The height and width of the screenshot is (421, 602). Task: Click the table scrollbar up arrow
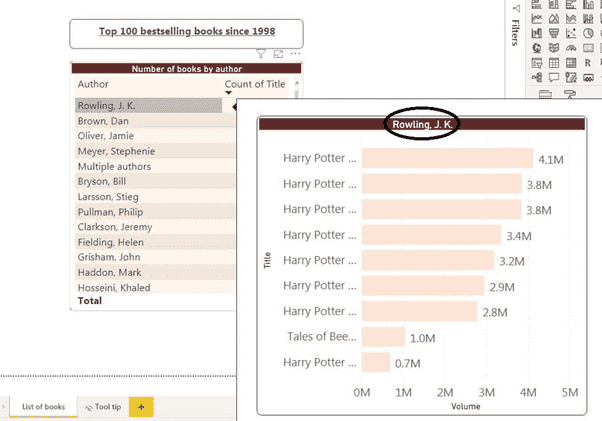(297, 83)
